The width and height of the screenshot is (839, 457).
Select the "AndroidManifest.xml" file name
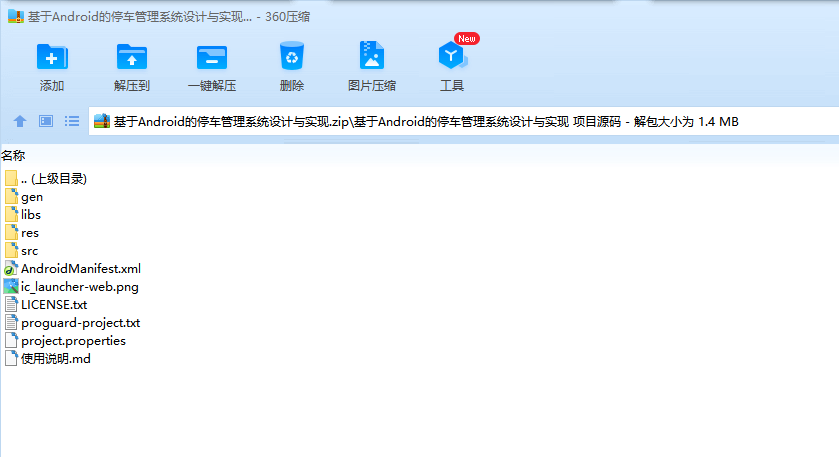[81, 269]
